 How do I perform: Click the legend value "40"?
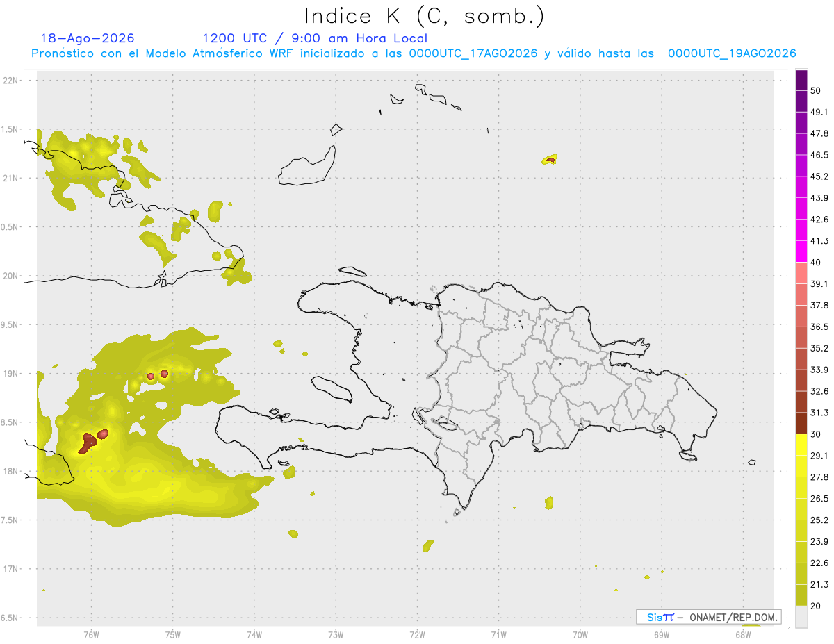tap(816, 263)
